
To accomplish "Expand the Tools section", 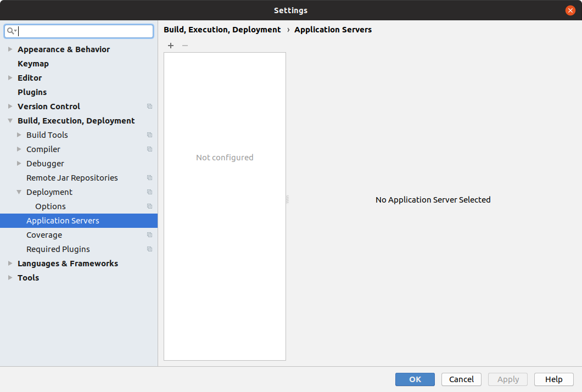I will tap(10, 277).
